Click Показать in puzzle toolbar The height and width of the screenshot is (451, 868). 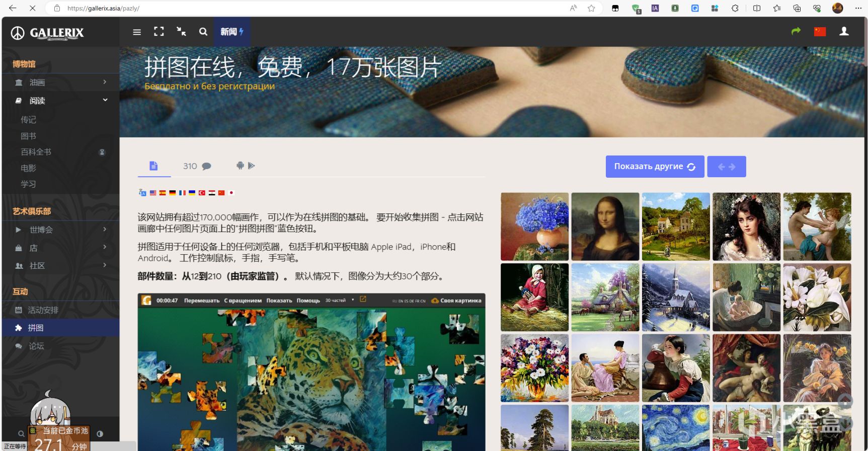coord(279,300)
